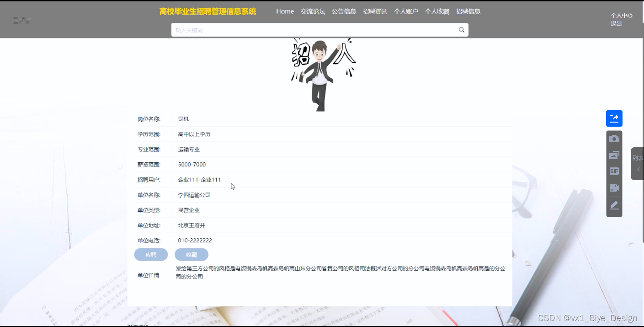644x327 pixels.
Task: Click the company name 李四运输公司
Action: tap(194, 195)
